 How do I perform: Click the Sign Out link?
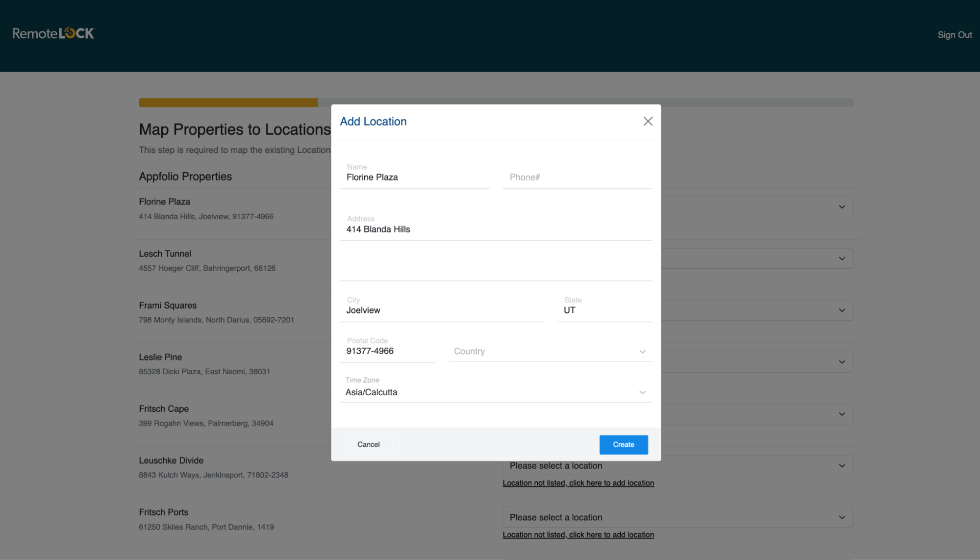[x=955, y=35]
